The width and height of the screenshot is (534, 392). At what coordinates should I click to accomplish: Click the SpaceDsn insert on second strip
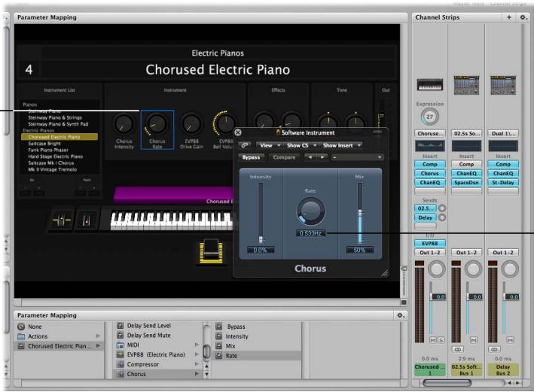point(466,182)
